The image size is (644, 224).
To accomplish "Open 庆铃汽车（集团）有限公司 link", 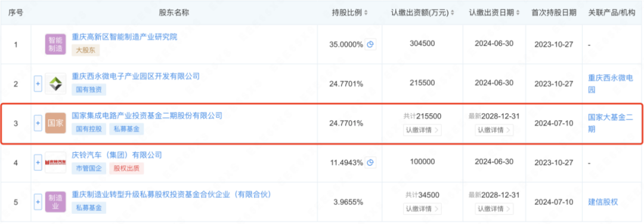I will [x=117, y=155].
